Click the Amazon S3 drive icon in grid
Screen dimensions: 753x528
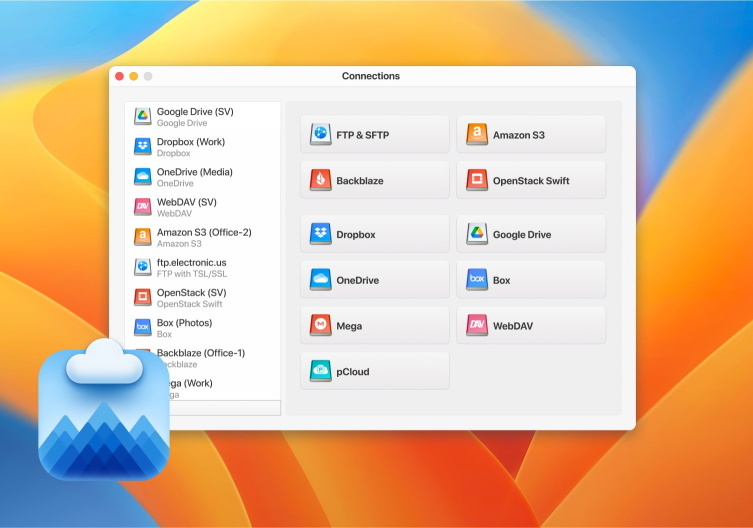(x=477, y=135)
